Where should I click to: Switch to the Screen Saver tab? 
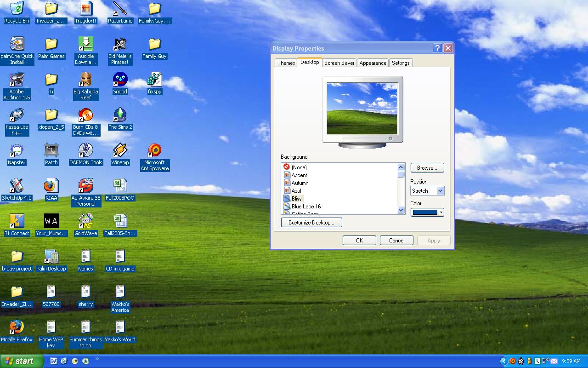pyautogui.click(x=339, y=63)
